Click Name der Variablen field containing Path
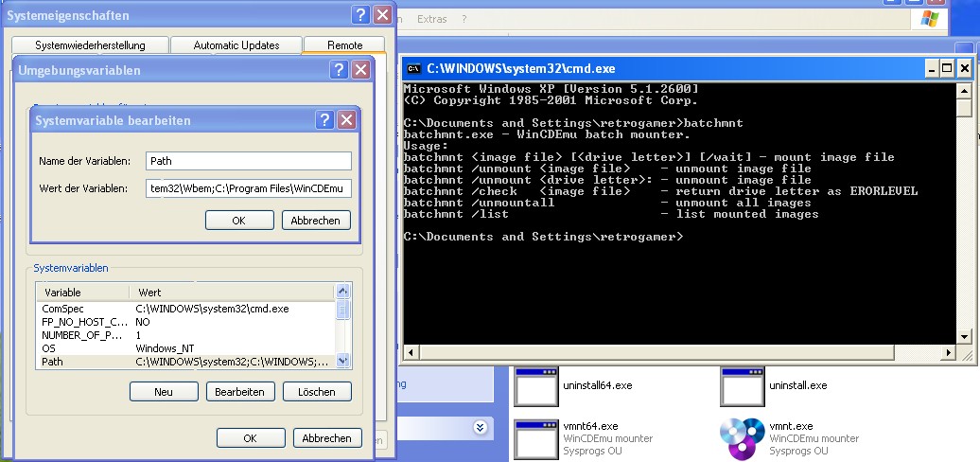Screen dimensions: 980x462 point(249,161)
